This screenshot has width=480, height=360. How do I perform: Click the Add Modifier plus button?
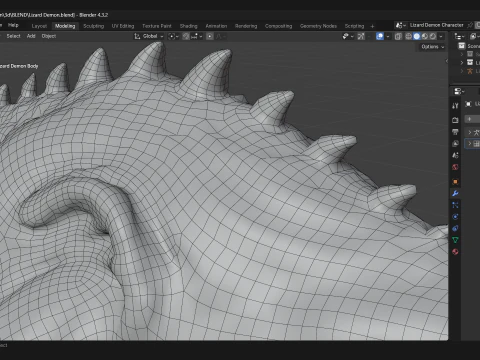pos(469,119)
